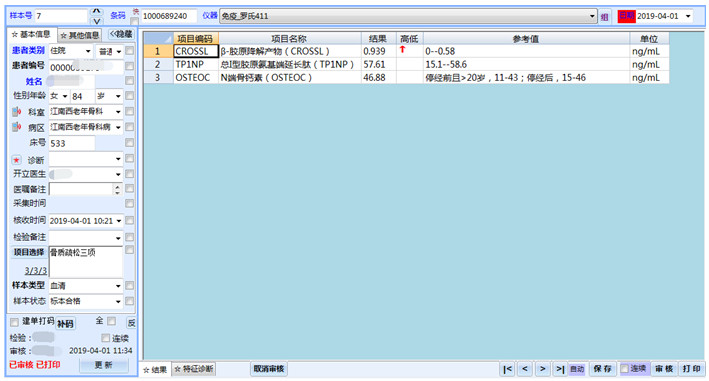Go to next record arrow button
Image resolution: width=709 pixels, height=381 pixels.
click(x=543, y=369)
